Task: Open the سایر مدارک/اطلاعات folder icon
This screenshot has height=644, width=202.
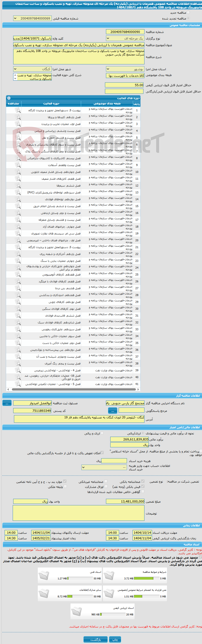Action: tap(44, 593)
